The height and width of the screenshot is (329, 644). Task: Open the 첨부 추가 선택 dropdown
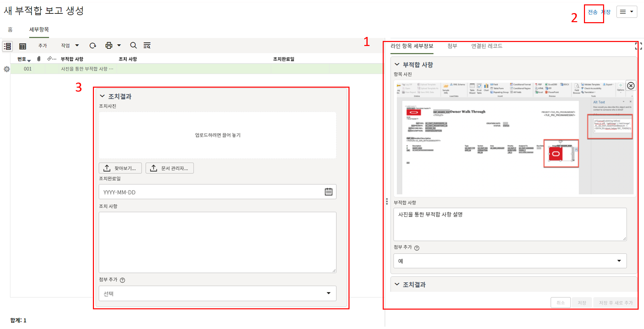pyautogui.click(x=217, y=293)
